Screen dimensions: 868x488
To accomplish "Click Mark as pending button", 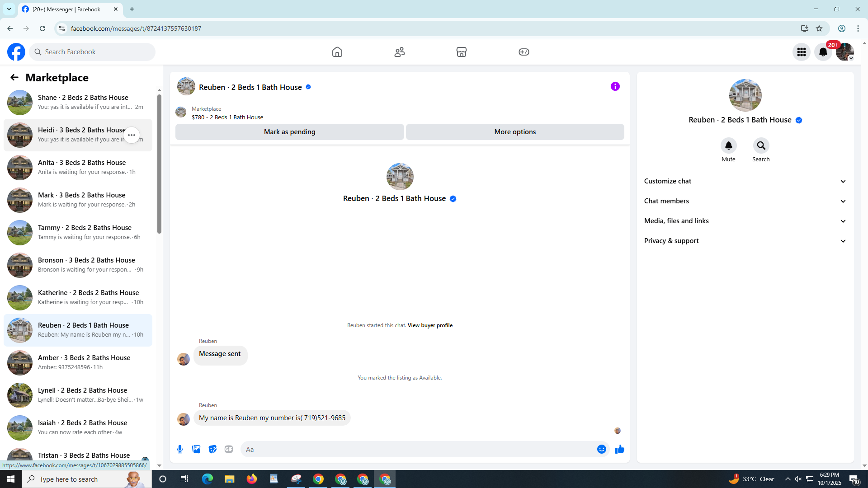I will 290,132.
